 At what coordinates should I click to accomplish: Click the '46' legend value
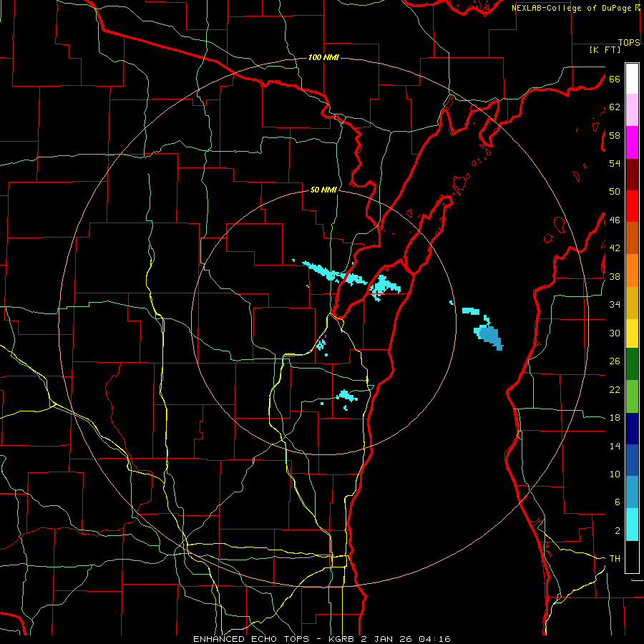615,220
